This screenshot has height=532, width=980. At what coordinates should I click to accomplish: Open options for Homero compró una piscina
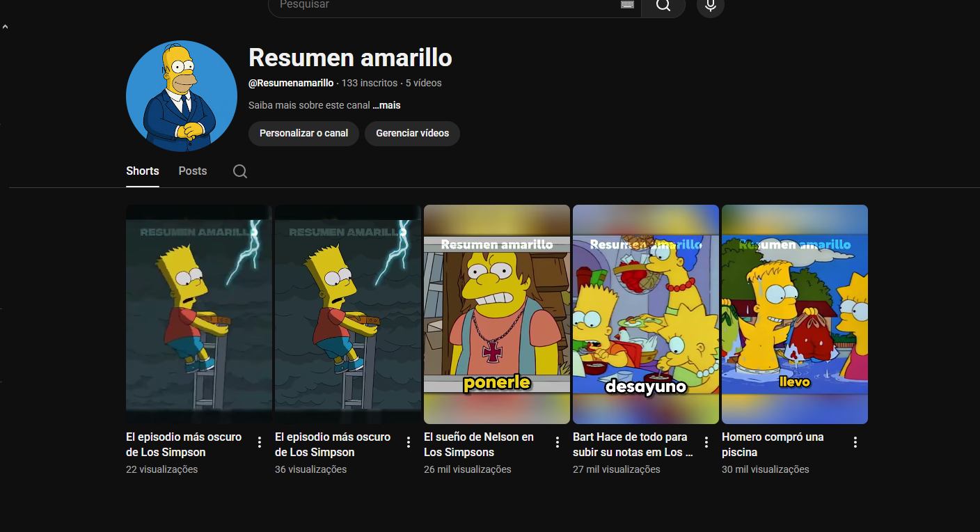tap(855, 442)
